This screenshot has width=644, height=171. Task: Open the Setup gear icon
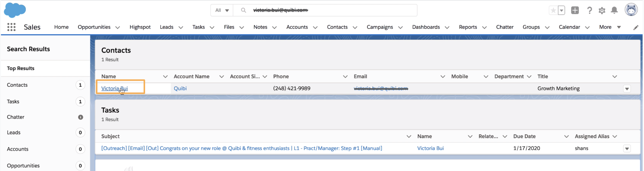(x=602, y=11)
